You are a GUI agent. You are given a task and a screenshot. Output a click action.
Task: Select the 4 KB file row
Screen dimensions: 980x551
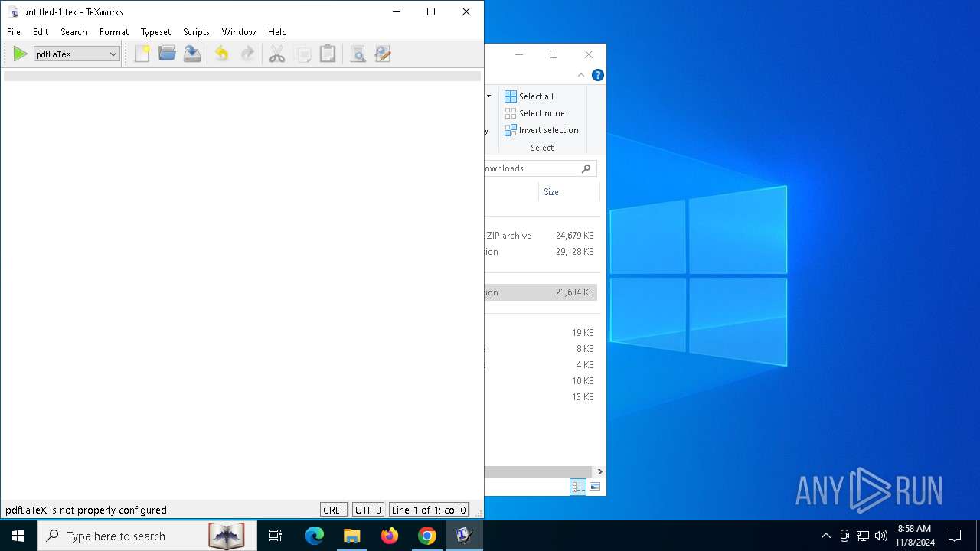(541, 365)
